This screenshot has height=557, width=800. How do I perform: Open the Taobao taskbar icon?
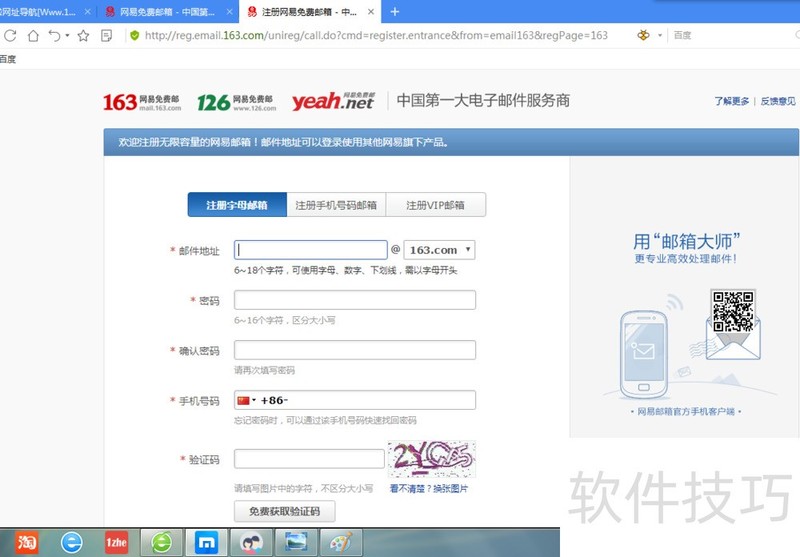tap(26, 543)
